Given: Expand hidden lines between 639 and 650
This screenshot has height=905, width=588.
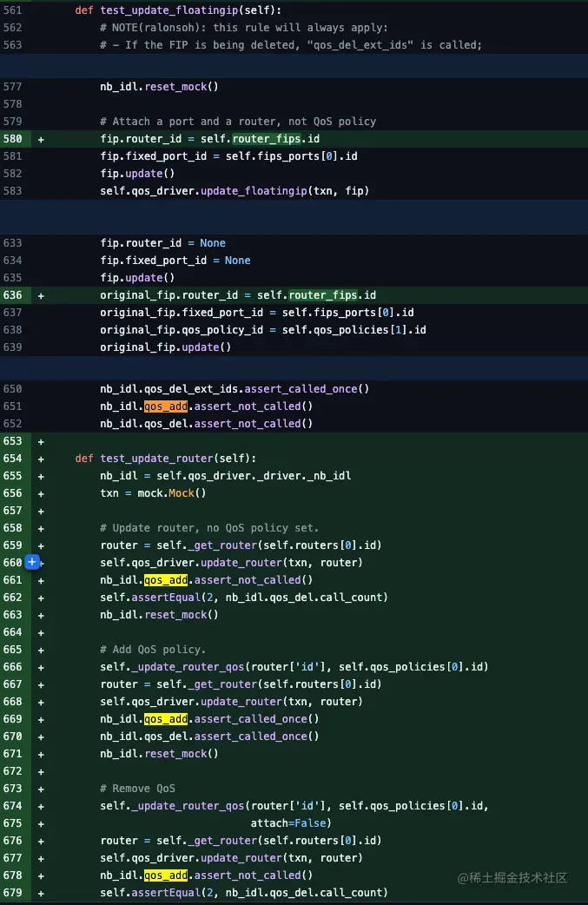Looking at the screenshot, I should (x=294, y=367).
